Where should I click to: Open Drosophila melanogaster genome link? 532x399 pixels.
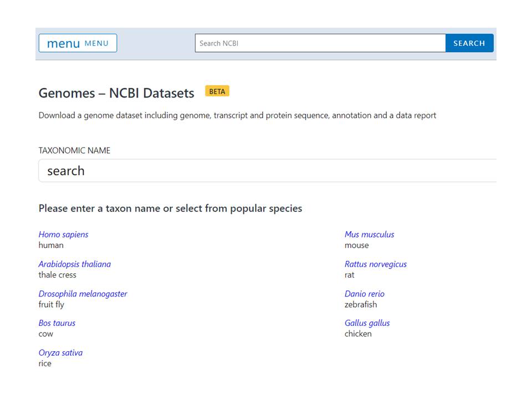(x=83, y=294)
